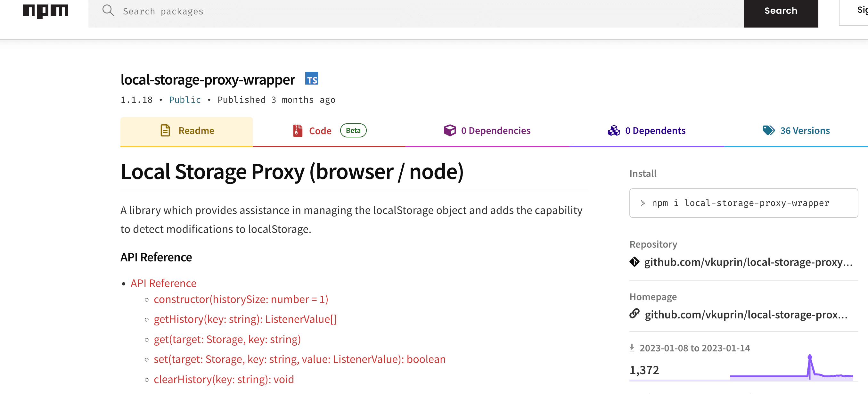The image size is (868, 394).
Task: Open the 0 Dependencies tab
Action: tap(487, 131)
